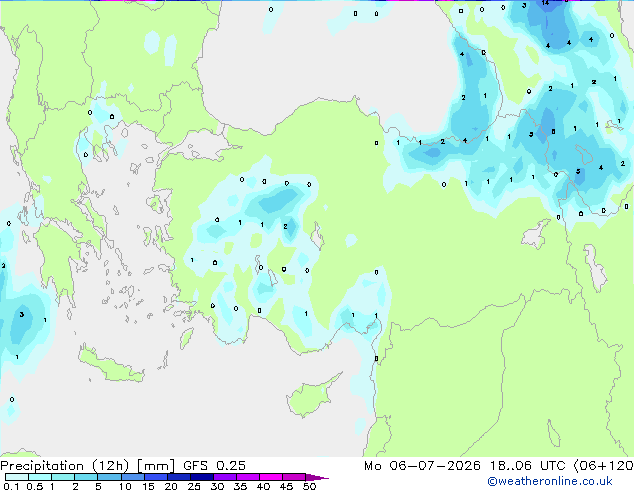Select legend swatch between 15 and 20
634x490 pixels.
155,477
